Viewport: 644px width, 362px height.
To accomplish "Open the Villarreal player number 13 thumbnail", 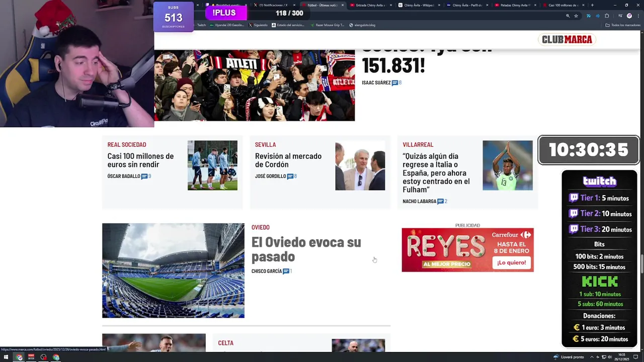I will [x=508, y=165].
